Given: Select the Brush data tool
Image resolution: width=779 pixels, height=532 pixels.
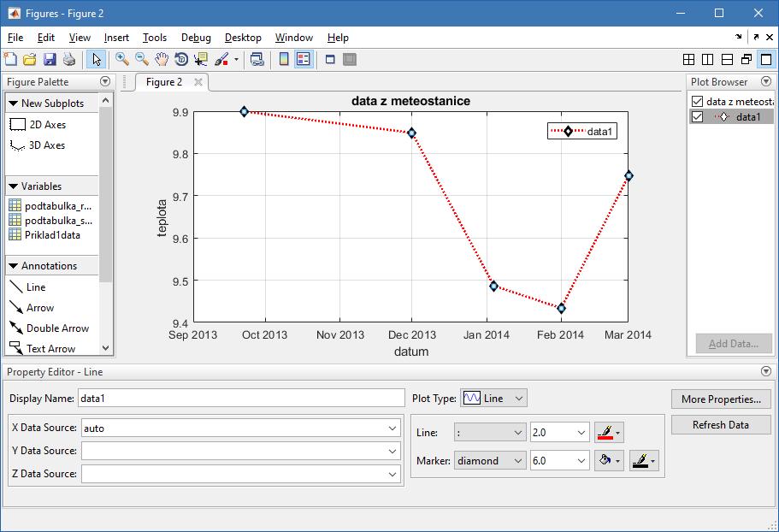Looking at the screenshot, I should (221, 60).
